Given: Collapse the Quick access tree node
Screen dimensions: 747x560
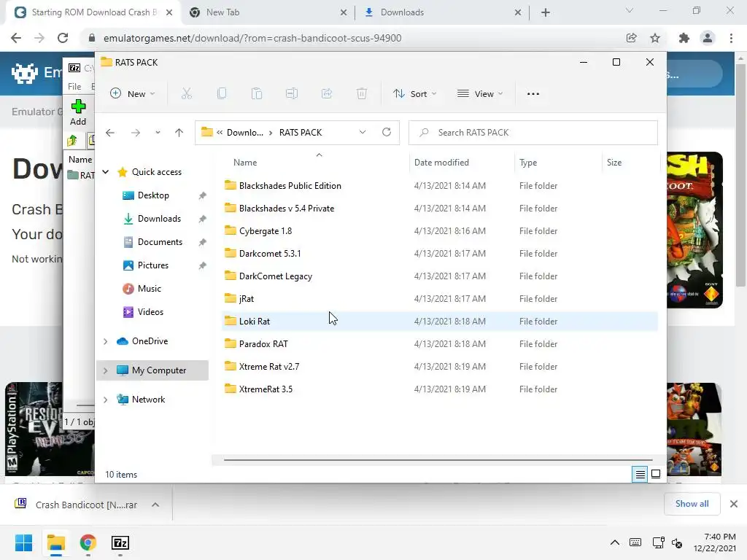Looking at the screenshot, I should (x=106, y=172).
